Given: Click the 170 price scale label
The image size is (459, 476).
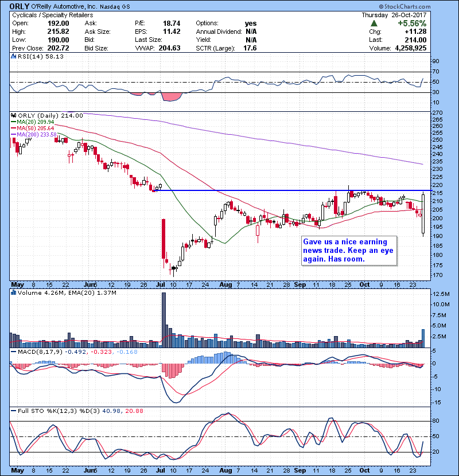Looking at the screenshot, I should [x=437, y=275].
